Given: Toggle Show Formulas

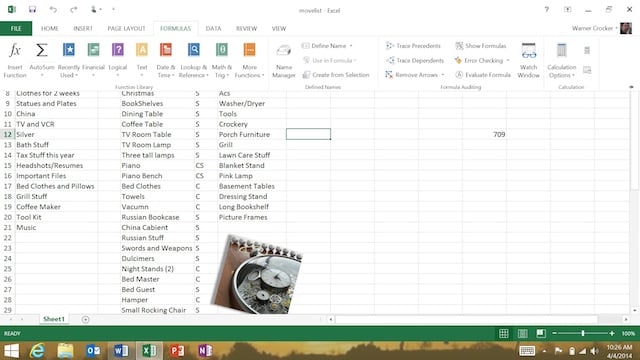Looking at the screenshot, I should (x=481, y=46).
